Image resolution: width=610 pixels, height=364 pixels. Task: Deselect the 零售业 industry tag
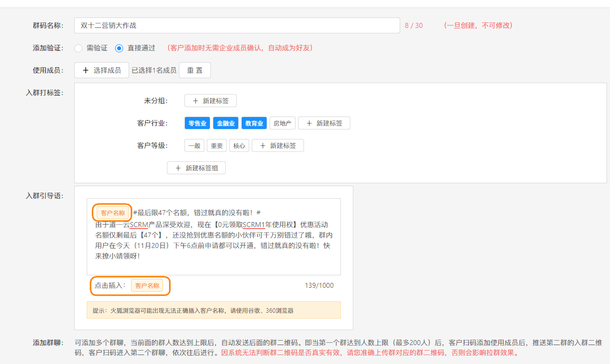point(196,123)
